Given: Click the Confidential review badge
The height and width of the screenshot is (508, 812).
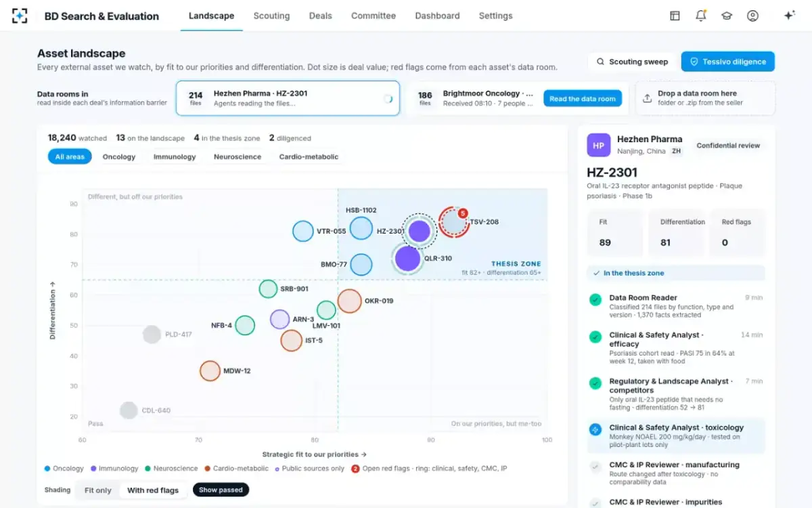Looking at the screenshot, I should pos(728,146).
